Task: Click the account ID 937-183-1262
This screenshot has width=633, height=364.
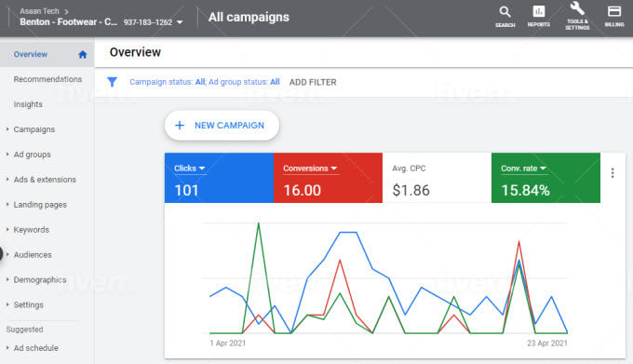Action: tap(148, 22)
